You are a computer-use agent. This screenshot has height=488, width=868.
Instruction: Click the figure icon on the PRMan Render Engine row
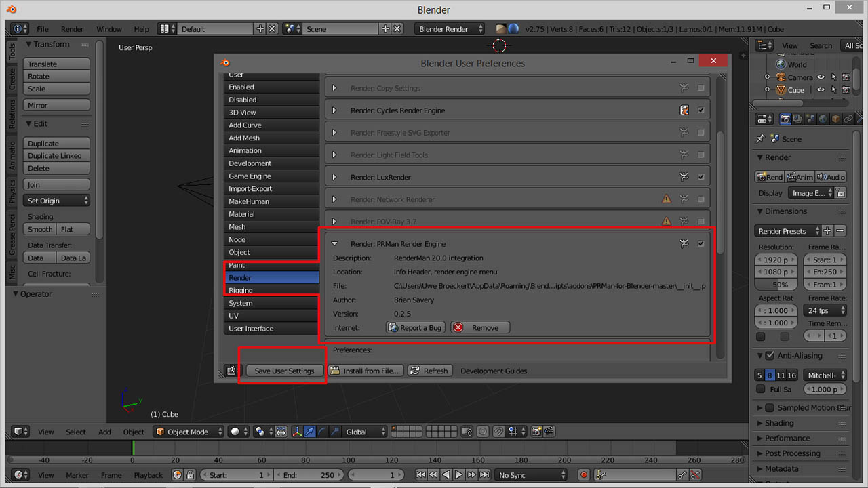pyautogui.click(x=684, y=244)
